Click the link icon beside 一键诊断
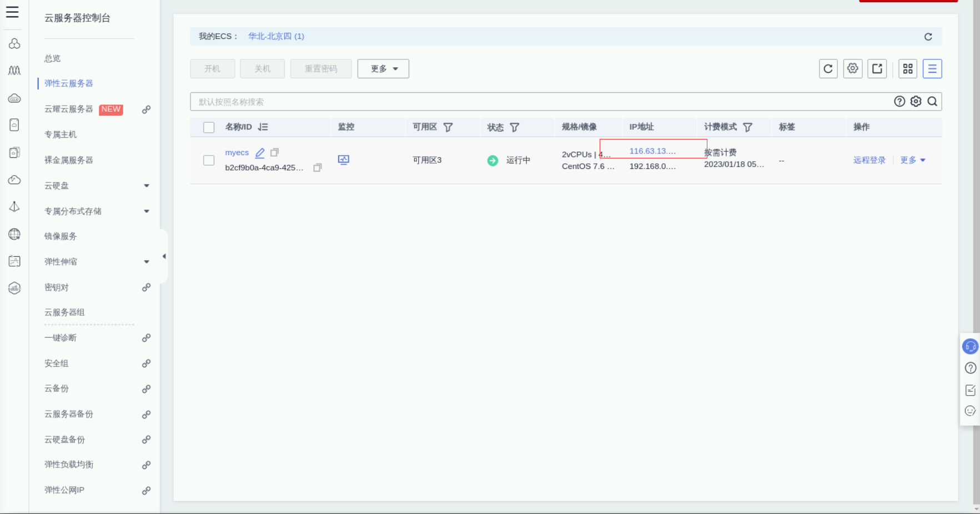The width and height of the screenshot is (980, 514). 146,338
